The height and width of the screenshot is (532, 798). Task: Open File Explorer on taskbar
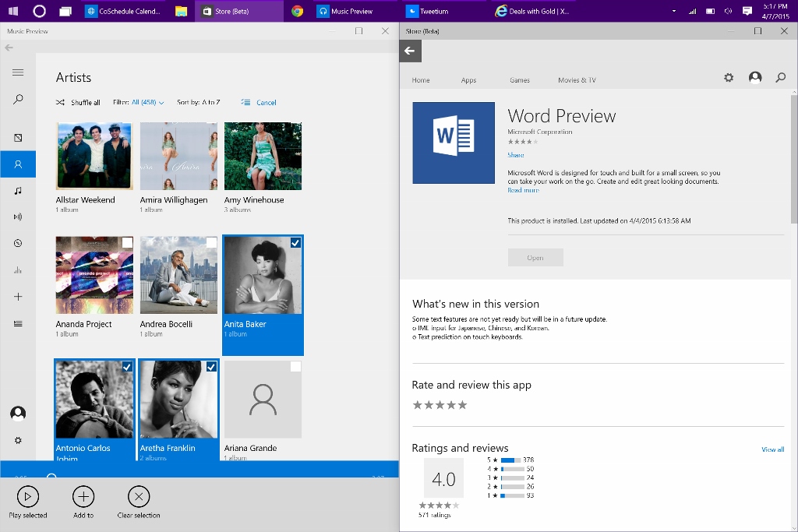(181, 11)
